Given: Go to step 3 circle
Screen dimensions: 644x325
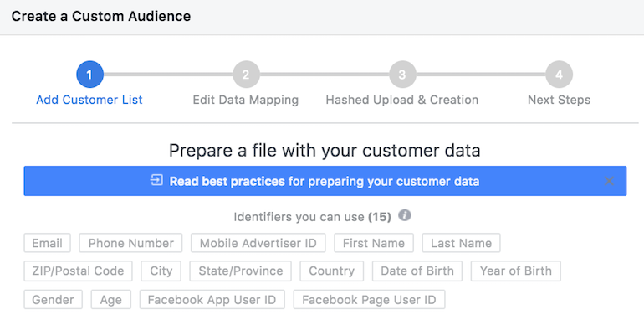Looking at the screenshot, I should [x=402, y=75].
